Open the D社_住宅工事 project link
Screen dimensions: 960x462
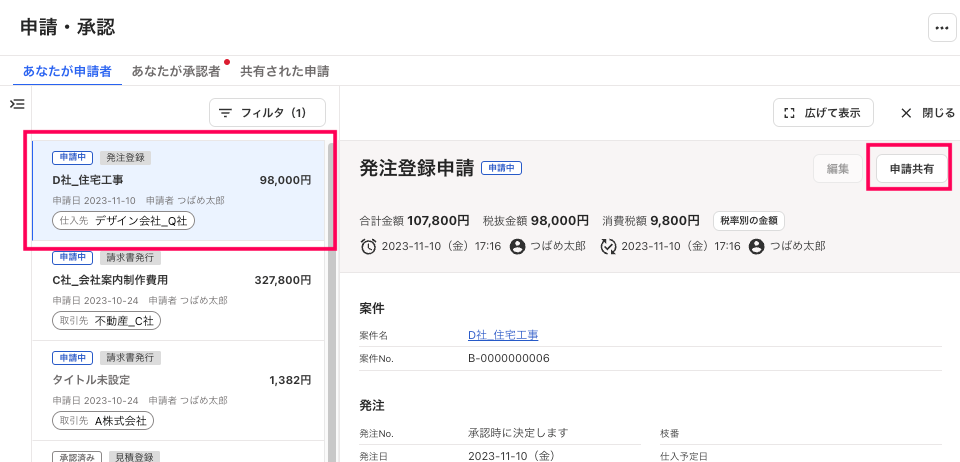[x=503, y=335]
